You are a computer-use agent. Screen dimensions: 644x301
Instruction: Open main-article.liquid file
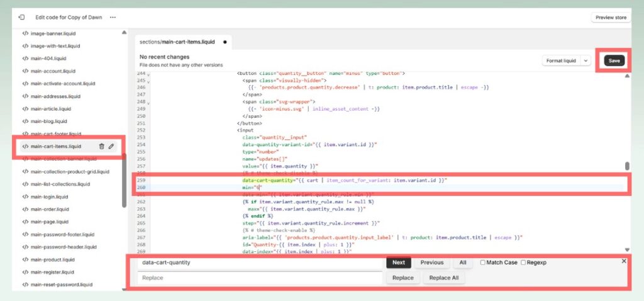[51, 108]
